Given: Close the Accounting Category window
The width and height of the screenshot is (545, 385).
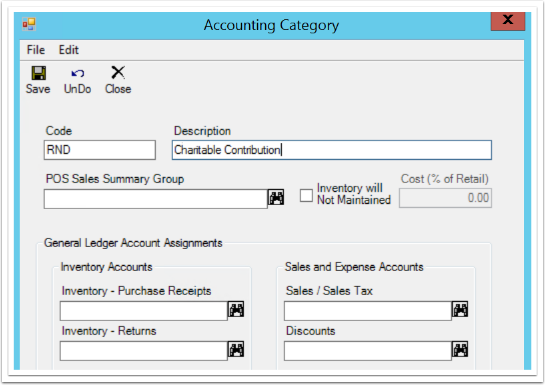Looking at the screenshot, I should click(x=508, y=21).
